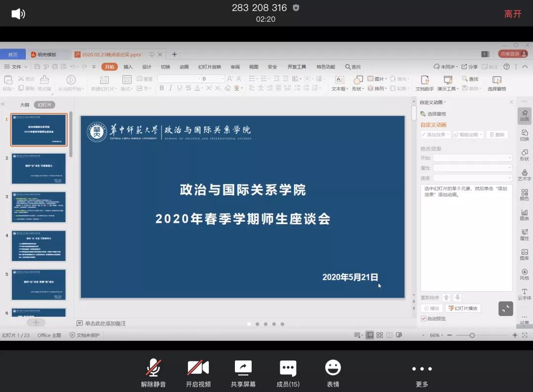This screenshot has width=533, height=392.
Task: Toggle the speaker icon in top-left
Action: (x=18, y=14)
